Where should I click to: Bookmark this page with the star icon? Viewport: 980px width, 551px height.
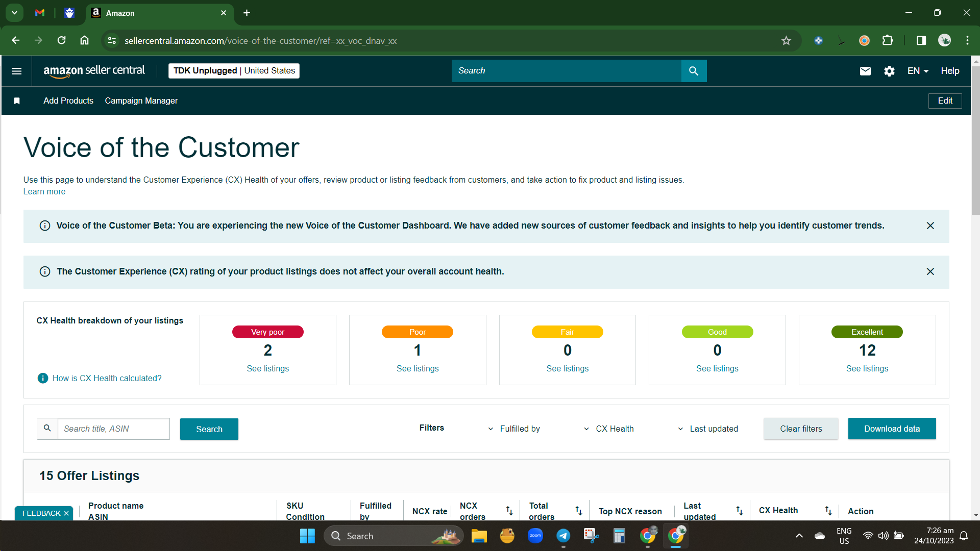click(x=786, y=40)
